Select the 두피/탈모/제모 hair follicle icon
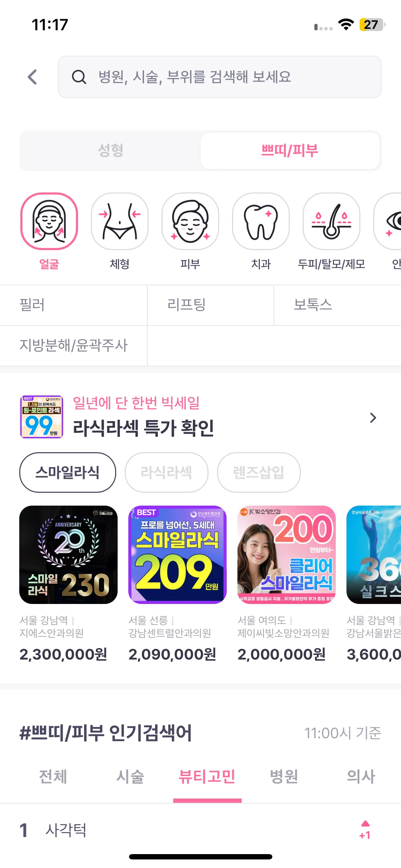This screenshot has width=401, height=868. point(331,221)
